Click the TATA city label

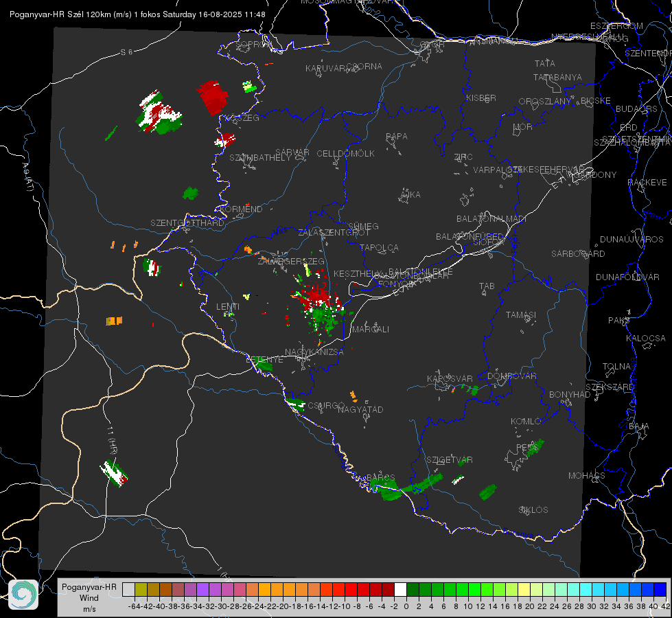(545, 63)
